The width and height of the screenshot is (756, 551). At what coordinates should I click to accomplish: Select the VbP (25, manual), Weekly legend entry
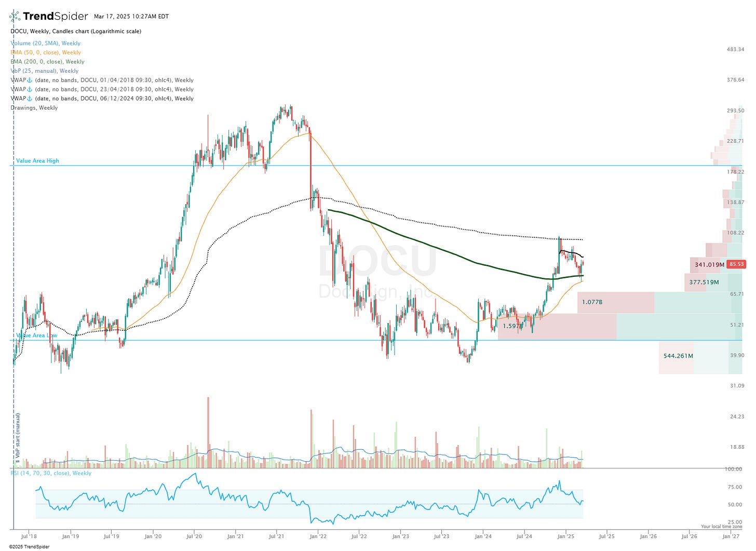pos(45,71)
